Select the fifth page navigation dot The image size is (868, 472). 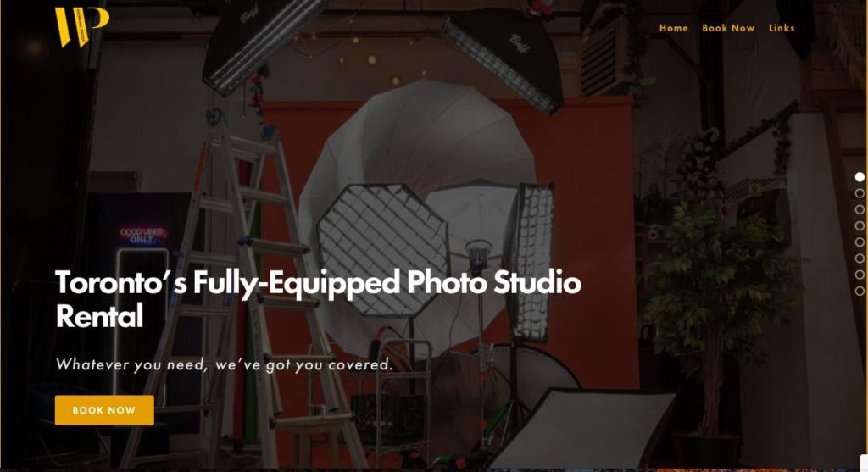pyautogui.click(x=860, y=242)
